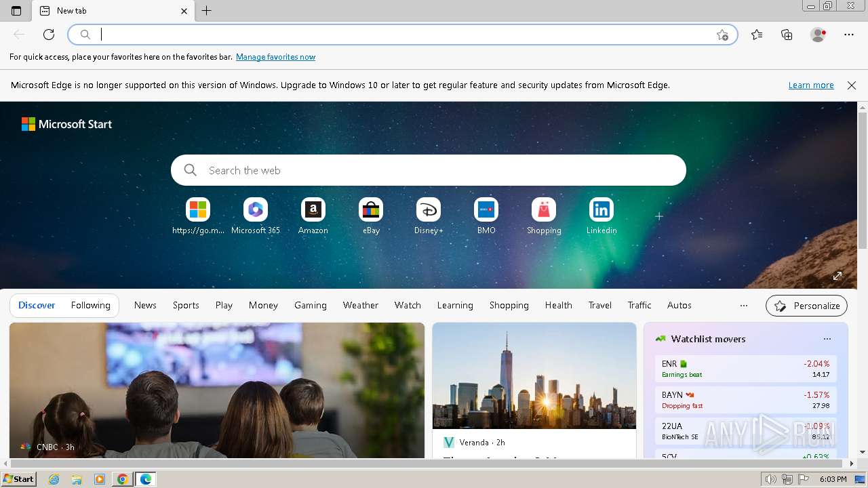Viewport: 868px width, 488px height.
Task: Open the Veranda city skyline story
Action: pyautogui.click(x=534, y=390)
